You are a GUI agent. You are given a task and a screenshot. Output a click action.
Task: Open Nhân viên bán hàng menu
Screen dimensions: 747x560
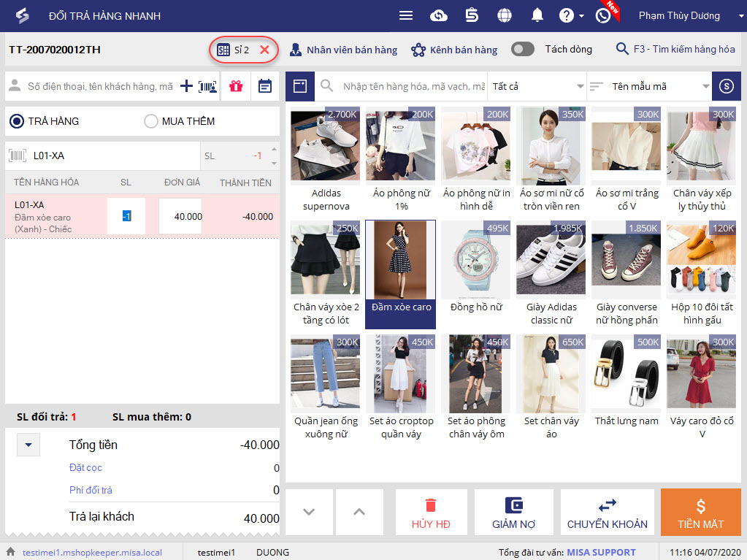(343, 50)
